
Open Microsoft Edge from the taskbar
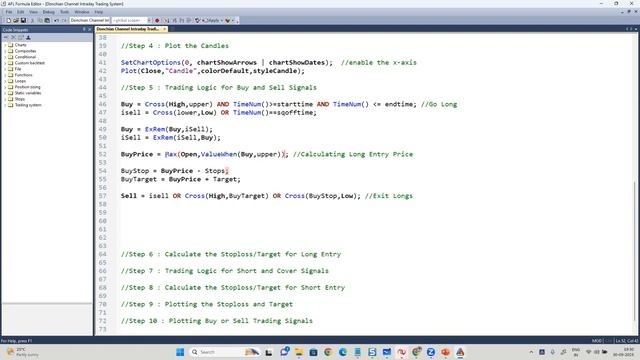pos(343,352)
